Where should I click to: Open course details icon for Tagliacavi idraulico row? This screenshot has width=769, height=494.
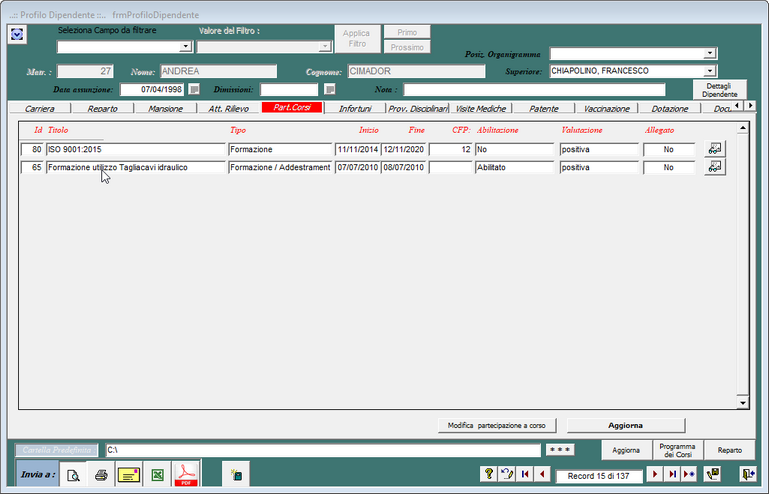(715, 167)
